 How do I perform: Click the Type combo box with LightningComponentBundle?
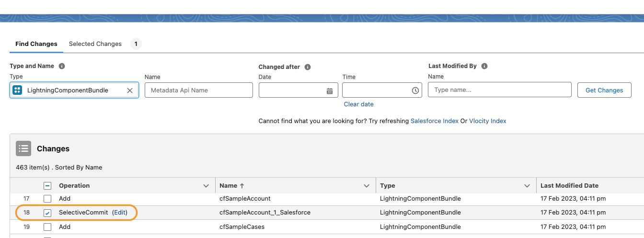(74, 90)
